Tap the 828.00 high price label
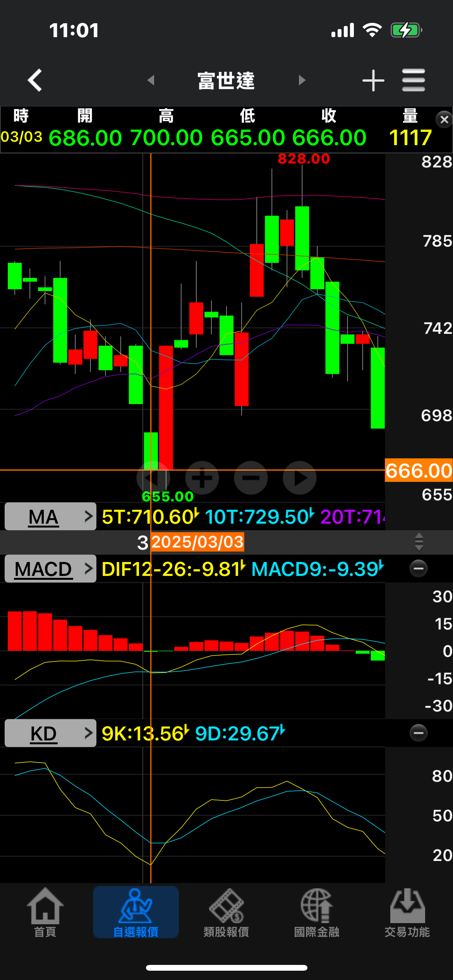This screenshot has width=453, height=980. click(x=304, y=159)
